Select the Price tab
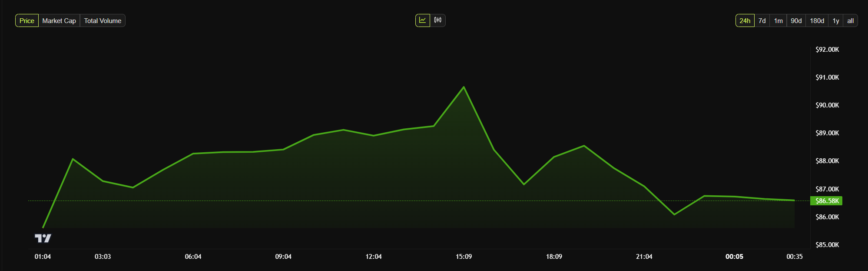The height and width of the screenshot is (271, 868). [27, 20]
